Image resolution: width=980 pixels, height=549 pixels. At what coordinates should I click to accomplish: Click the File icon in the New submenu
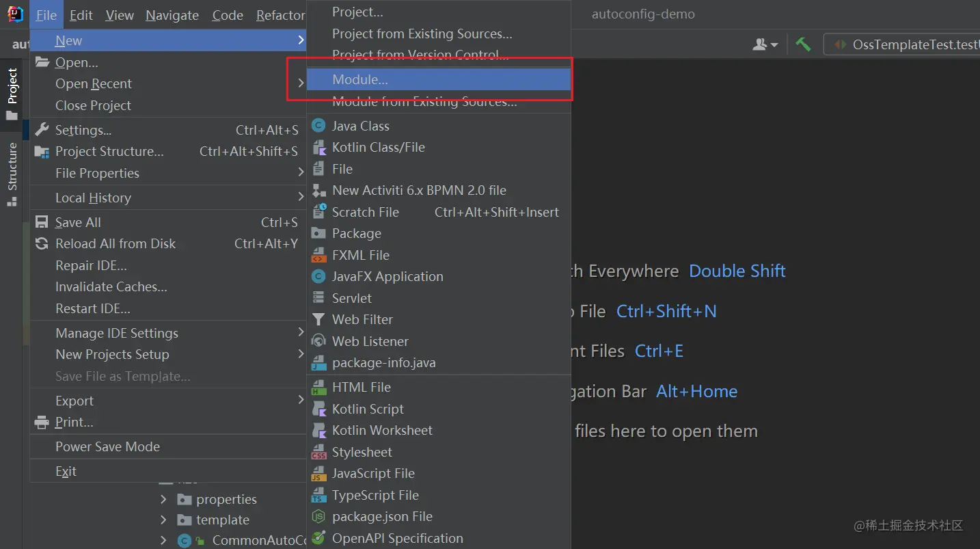click(318, 169)
